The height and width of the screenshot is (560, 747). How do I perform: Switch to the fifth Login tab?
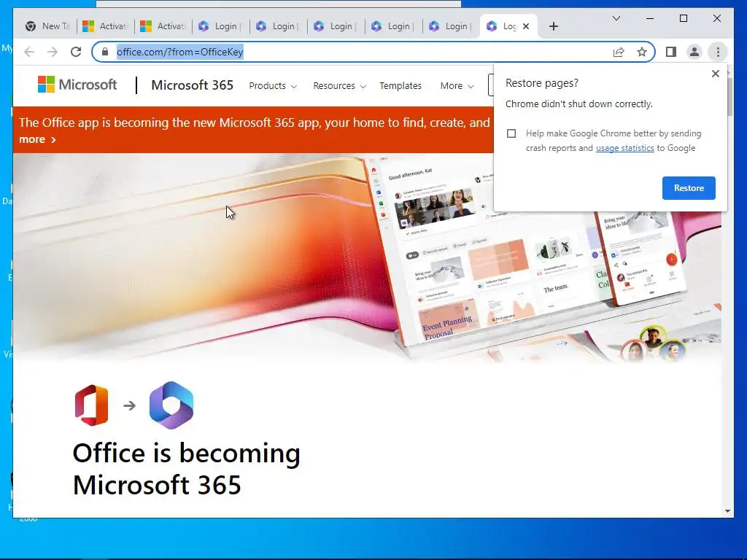click(452, 26)
